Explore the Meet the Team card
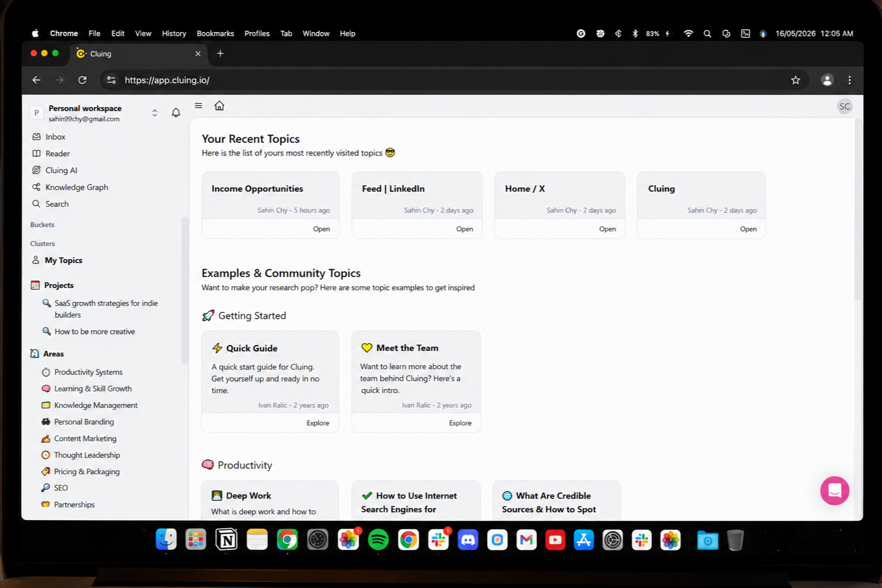The width and height of the screenshot is (882, 588). [x=460, y=423]
